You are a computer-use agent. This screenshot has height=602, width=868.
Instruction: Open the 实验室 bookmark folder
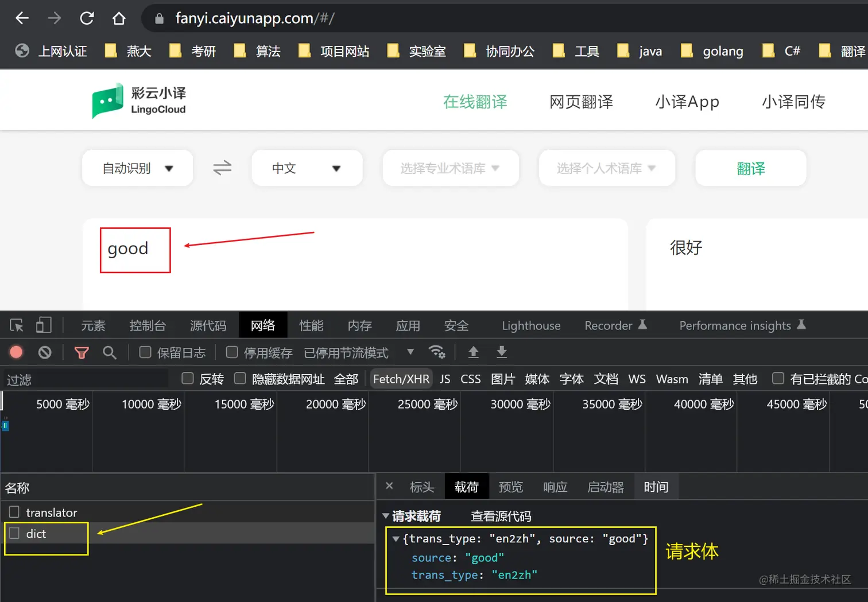[x=416, y=51]
